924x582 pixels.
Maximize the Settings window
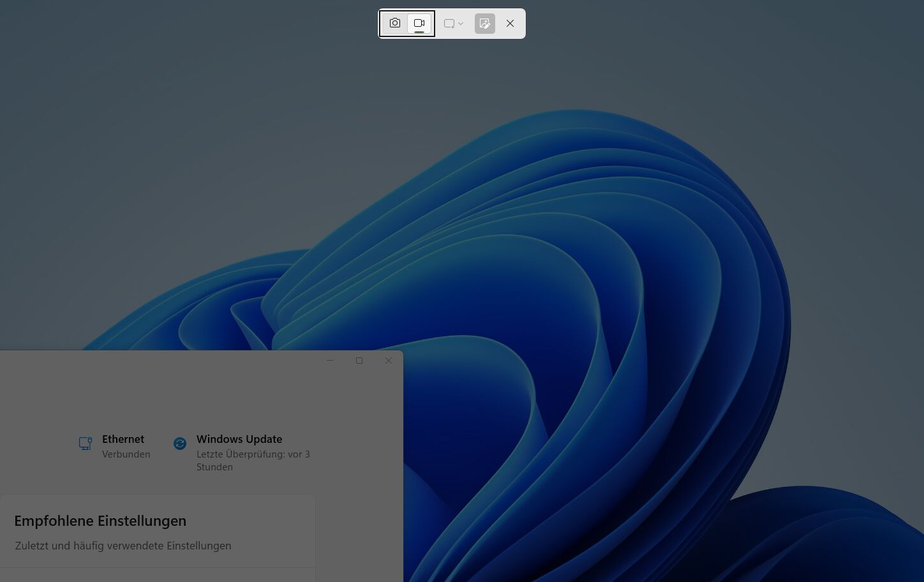click(x=359, y=361)
